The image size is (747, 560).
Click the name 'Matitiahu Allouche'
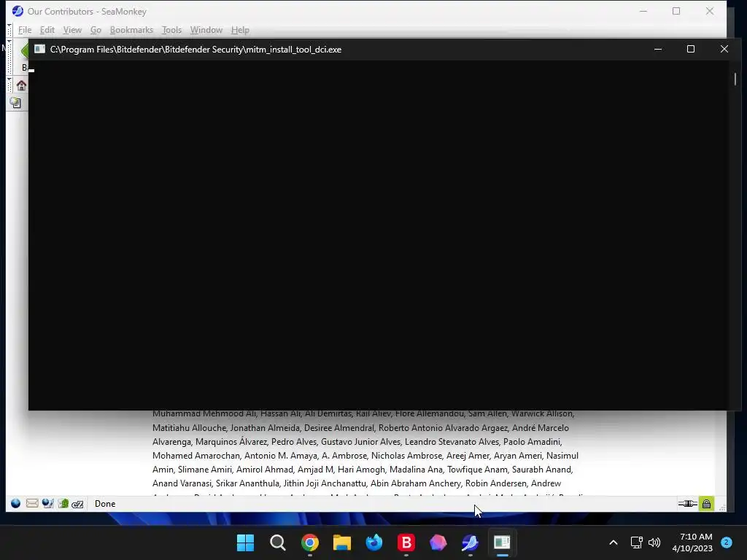click(x=189, y=427)
